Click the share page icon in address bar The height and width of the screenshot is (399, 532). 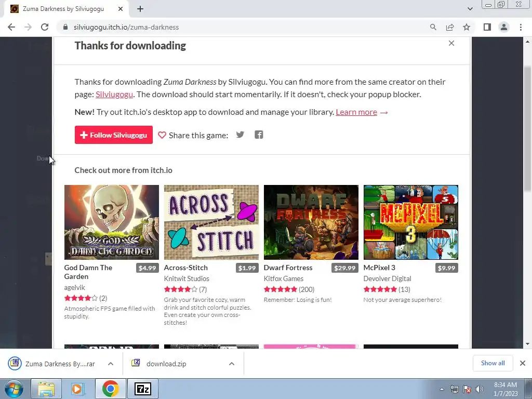pos(450,27)
